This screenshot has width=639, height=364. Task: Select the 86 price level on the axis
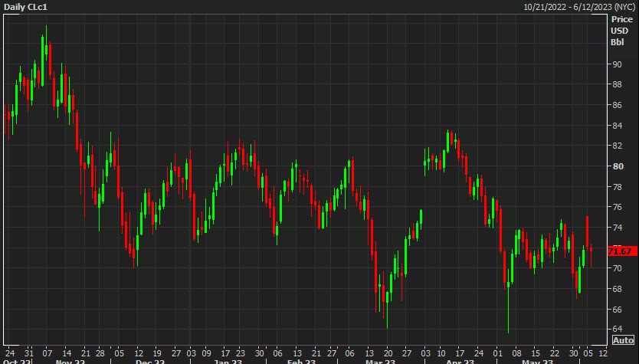click(x=617, y=105)
